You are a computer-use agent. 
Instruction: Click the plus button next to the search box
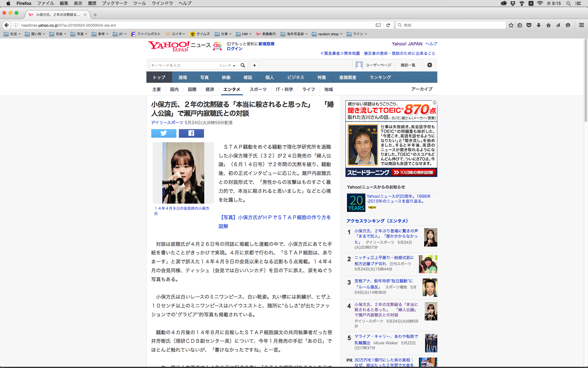click(254, 65)
